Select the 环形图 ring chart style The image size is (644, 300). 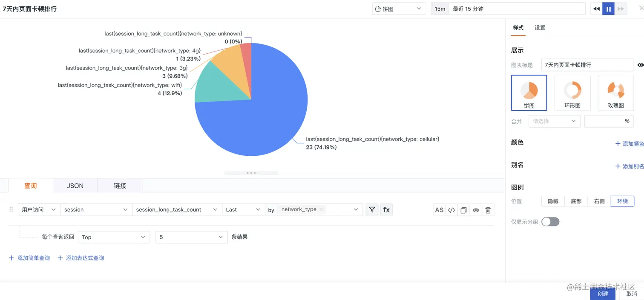coord(572,93)
